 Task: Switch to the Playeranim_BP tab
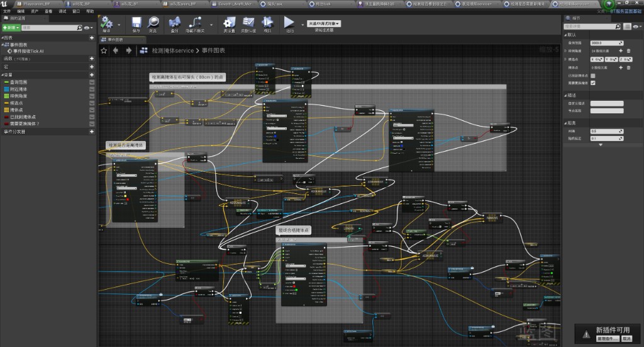click(37, 4)
